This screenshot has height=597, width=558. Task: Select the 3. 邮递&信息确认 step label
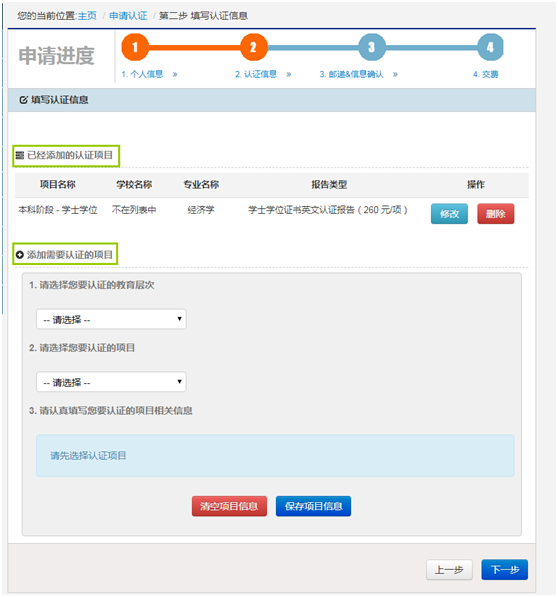(351, 74)
